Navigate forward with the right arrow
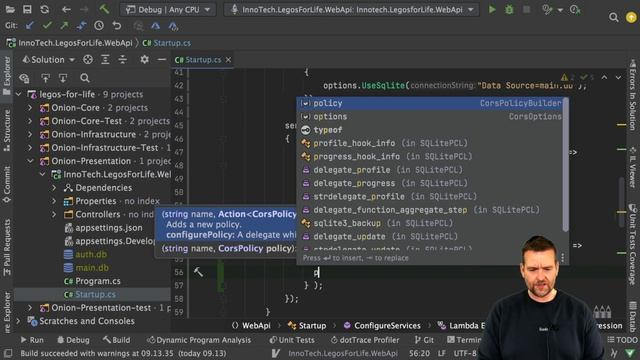The width and height of the screenshot is (640, 360). coord(84,9)
